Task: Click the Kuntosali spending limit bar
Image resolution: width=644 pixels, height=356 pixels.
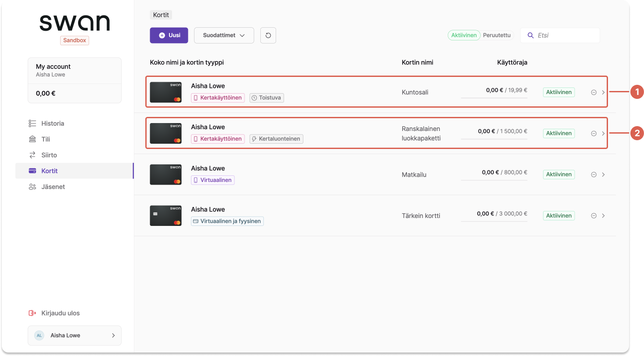Action: click(494, 98)
